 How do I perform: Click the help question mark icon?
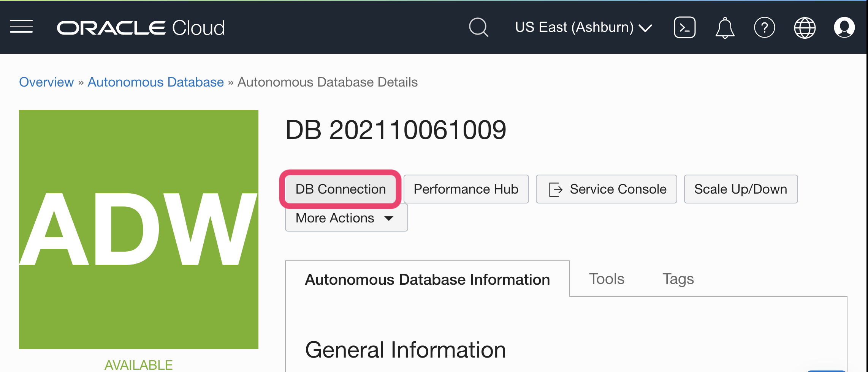(x=765, y=27)
